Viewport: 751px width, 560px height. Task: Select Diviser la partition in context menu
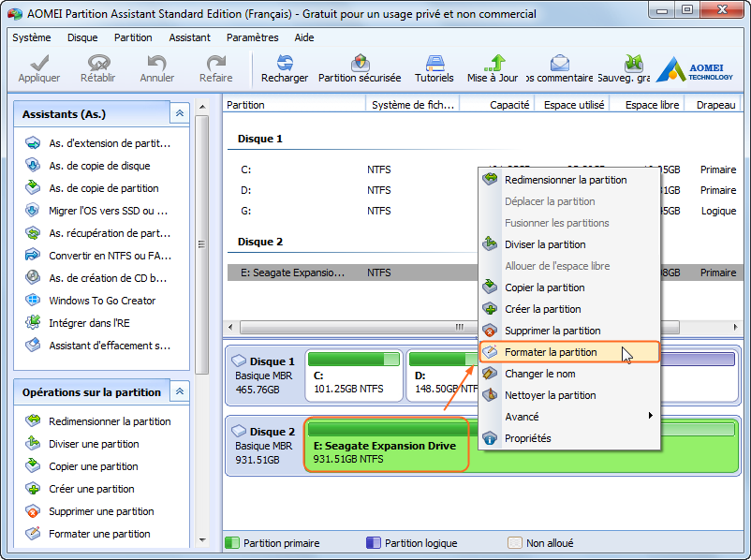click(569, 244)
